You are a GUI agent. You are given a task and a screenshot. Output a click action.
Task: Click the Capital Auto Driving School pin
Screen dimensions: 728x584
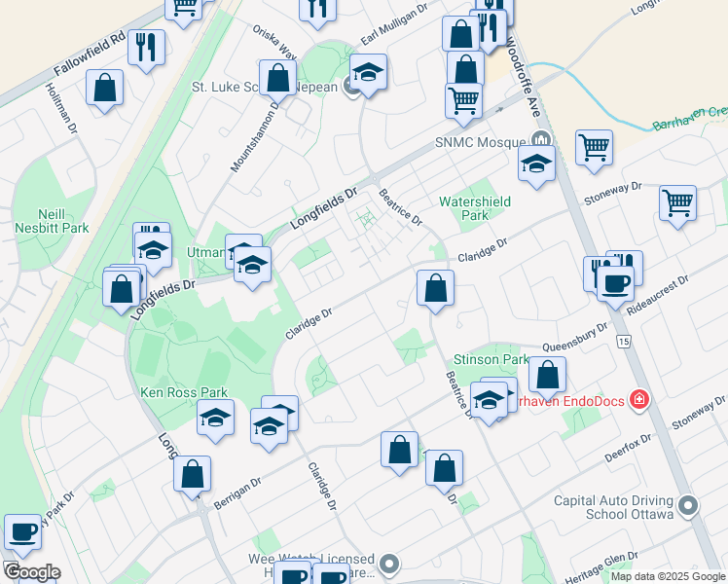[688, 506]
